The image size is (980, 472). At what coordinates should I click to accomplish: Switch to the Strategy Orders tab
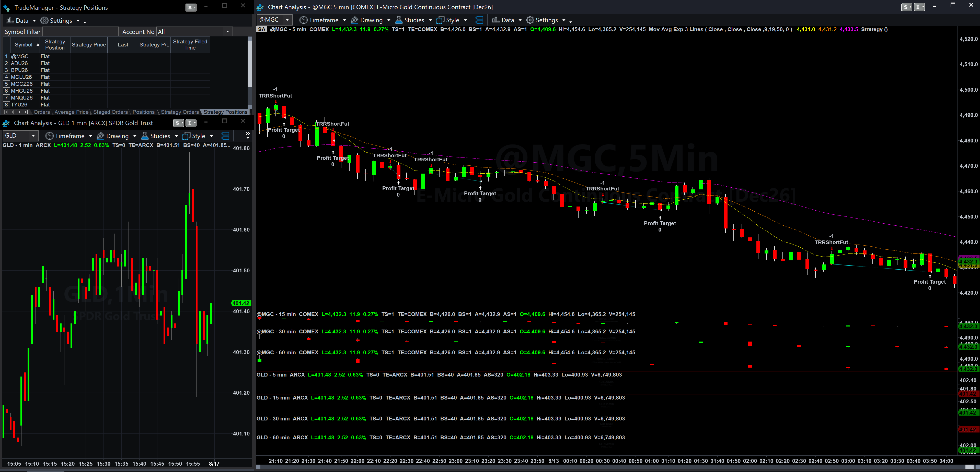180,112
